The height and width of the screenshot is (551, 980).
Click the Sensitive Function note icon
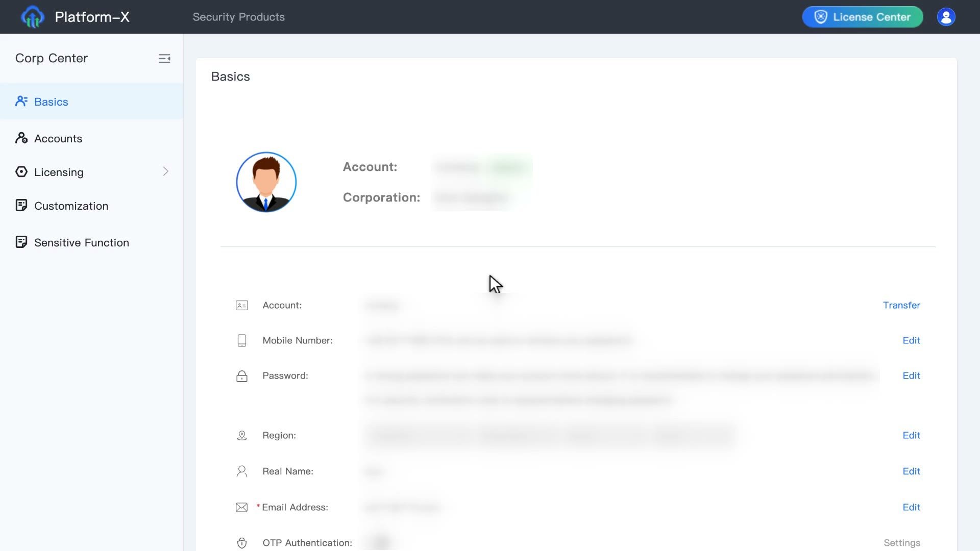click(21, 242)
